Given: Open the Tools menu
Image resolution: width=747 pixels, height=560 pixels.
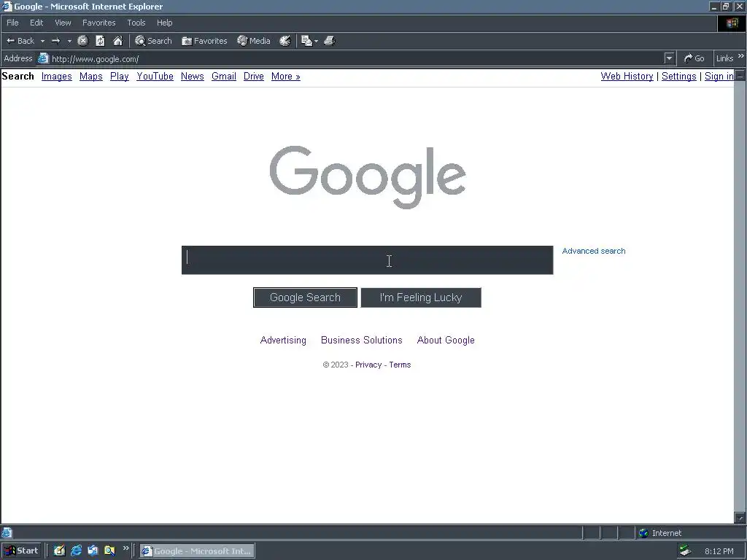Looking at the screenshot, I should click(x=136, y=23).
